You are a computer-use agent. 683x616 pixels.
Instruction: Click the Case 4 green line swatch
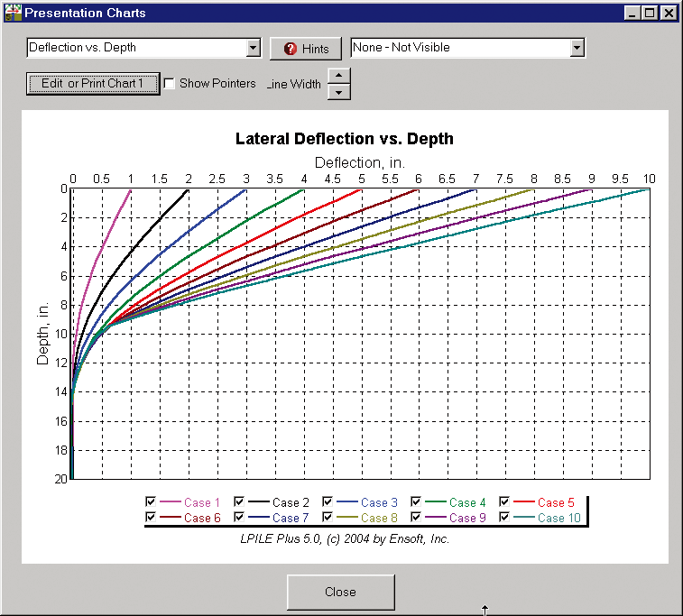pyautogui.click(x=438, y=502)
